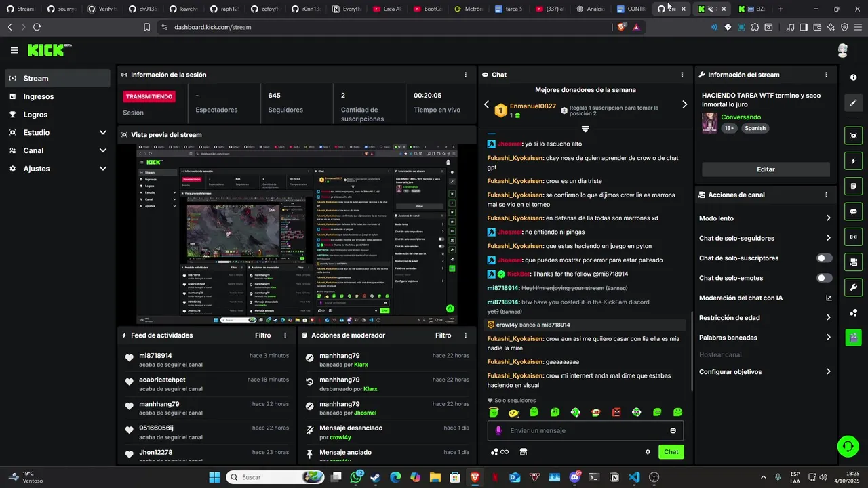Image resolution: width=868 pixels, height=488 pixels.
Task: Open the Acciones de moderador options menu
Action: tap(465, 335)
